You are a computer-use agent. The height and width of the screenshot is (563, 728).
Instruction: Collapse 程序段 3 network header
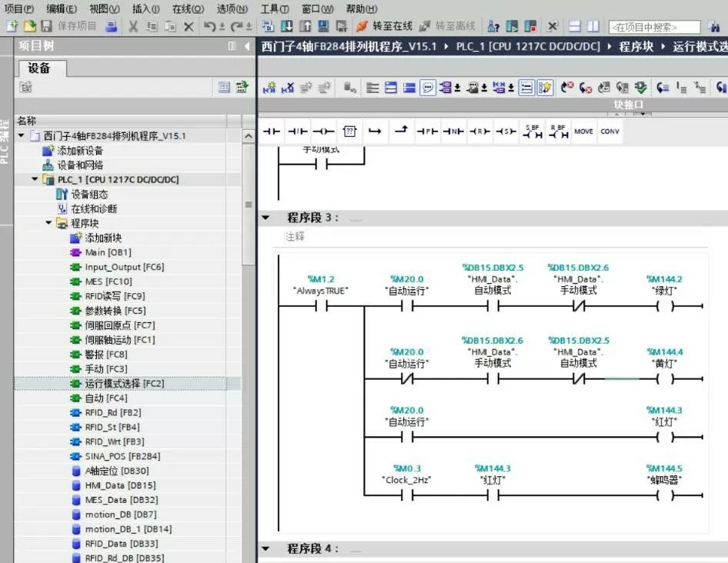click(266, 217)
